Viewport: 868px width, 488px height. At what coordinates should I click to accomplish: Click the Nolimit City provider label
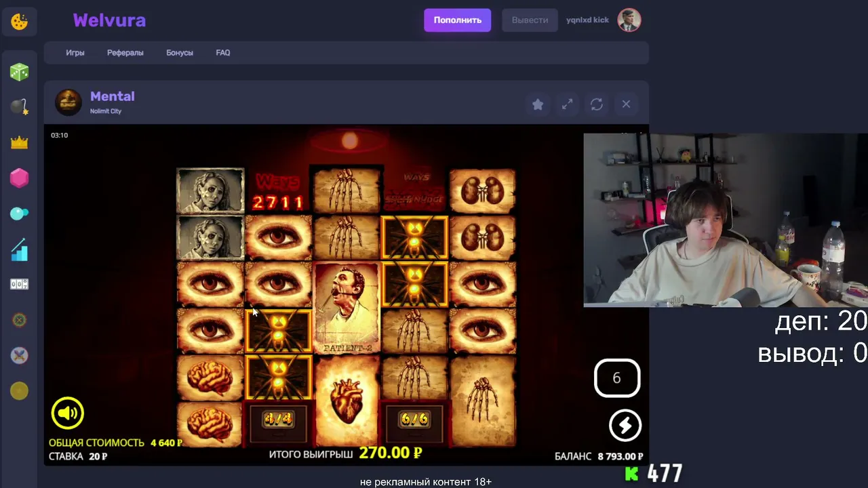(x=106, y=111)
